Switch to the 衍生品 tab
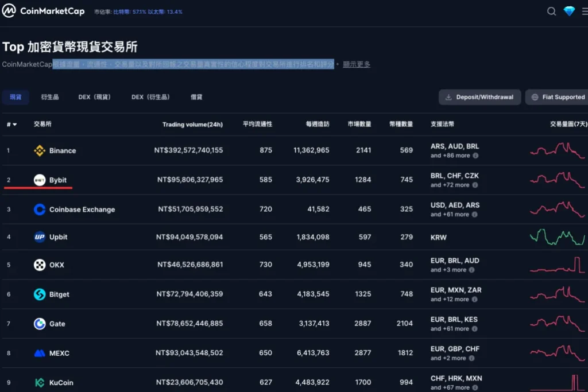 coord(50,97)
